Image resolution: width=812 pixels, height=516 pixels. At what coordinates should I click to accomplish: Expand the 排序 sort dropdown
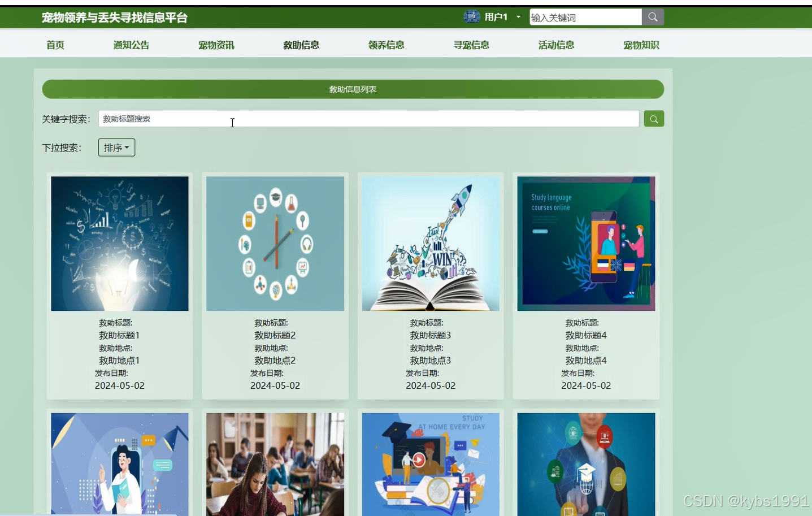point(116,148)
